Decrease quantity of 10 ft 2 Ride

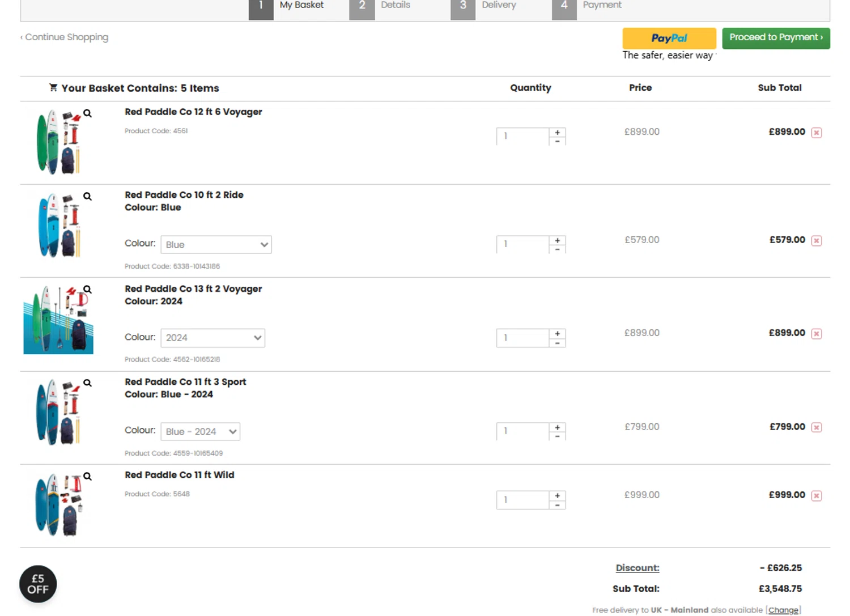558,249
